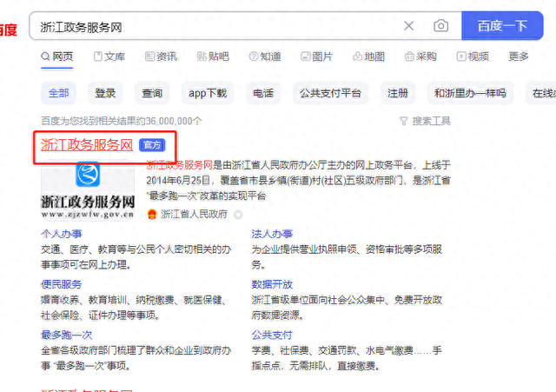Screen dimensions: 556x392
Task: Open the 采购 tab
Action: (420, 56)
